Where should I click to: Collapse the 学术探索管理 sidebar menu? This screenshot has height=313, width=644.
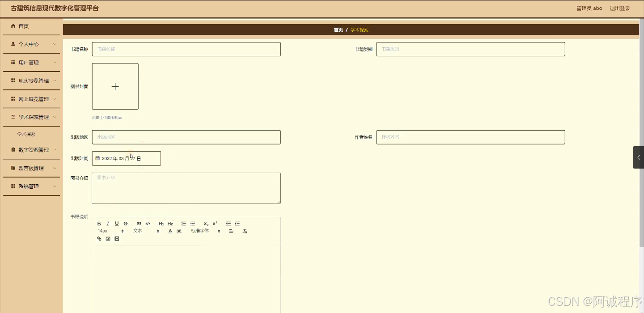(x=31, y=117)
